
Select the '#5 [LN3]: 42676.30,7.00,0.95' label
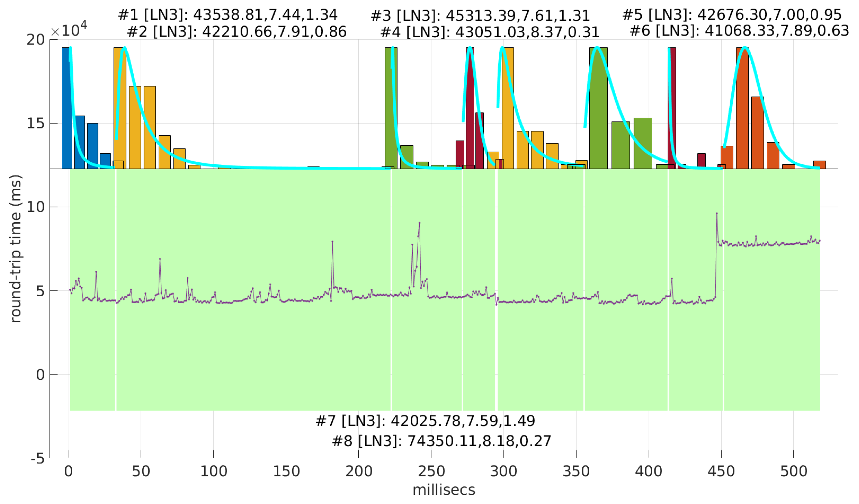point(732,15)
